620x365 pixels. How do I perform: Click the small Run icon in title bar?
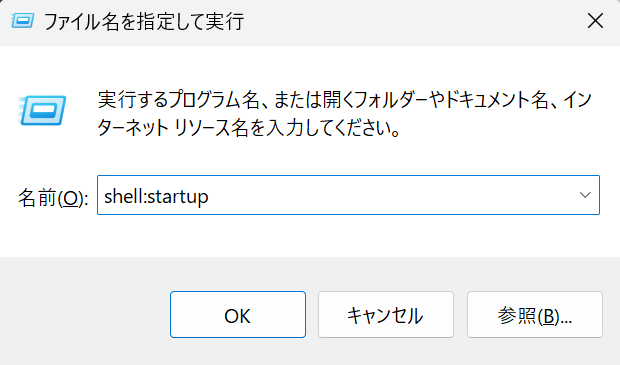coord(23,21)
